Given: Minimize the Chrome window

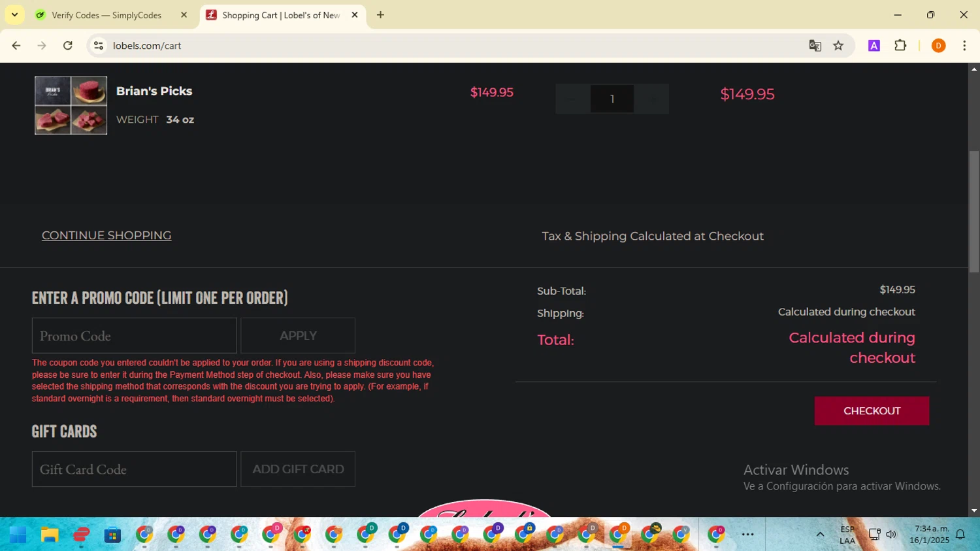Looking at the screenshot, I should coord(898,14).
